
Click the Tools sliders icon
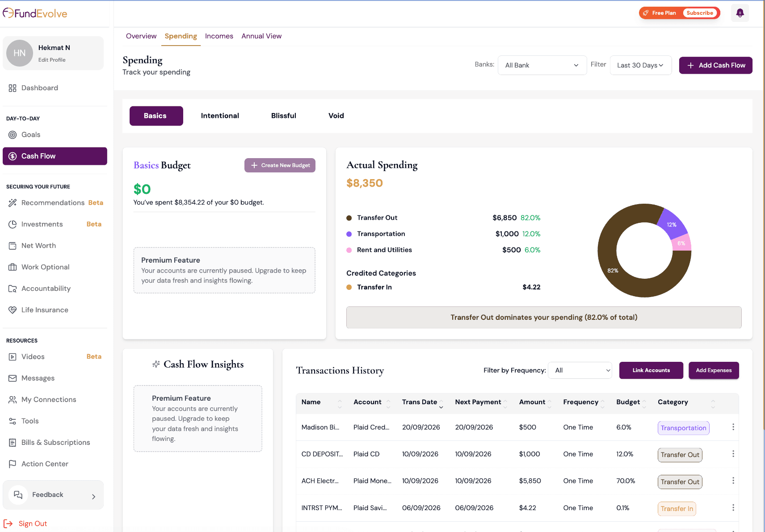[x=13, y=421]
